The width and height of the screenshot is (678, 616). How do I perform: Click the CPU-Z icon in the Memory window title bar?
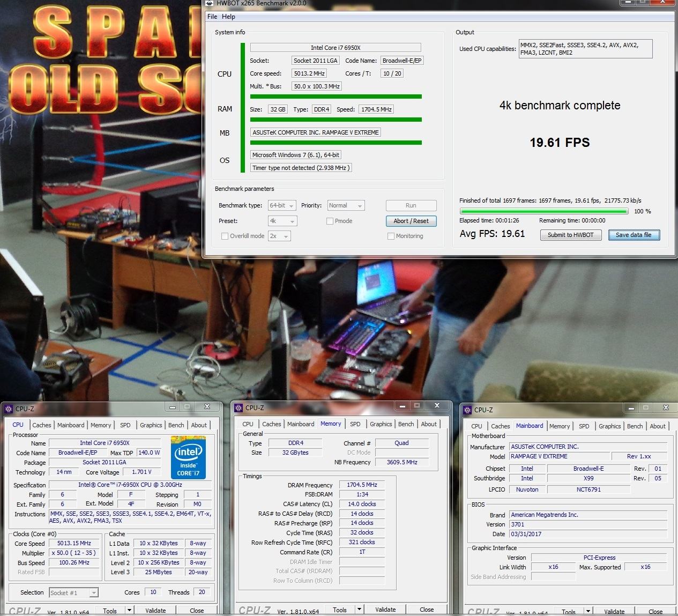point(239,408)
